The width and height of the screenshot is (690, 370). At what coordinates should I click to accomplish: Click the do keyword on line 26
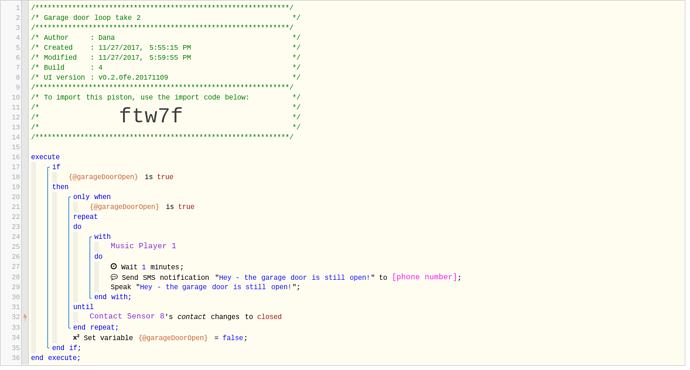click(98, 256)
